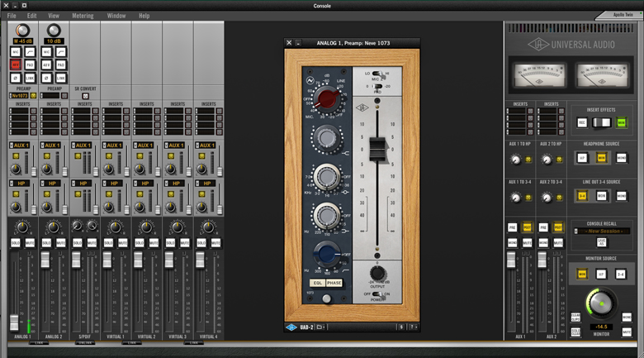The image size is (644, 358).
Task: Toggle 48V phantom power on Analog 2
Action: coord(46,64)
